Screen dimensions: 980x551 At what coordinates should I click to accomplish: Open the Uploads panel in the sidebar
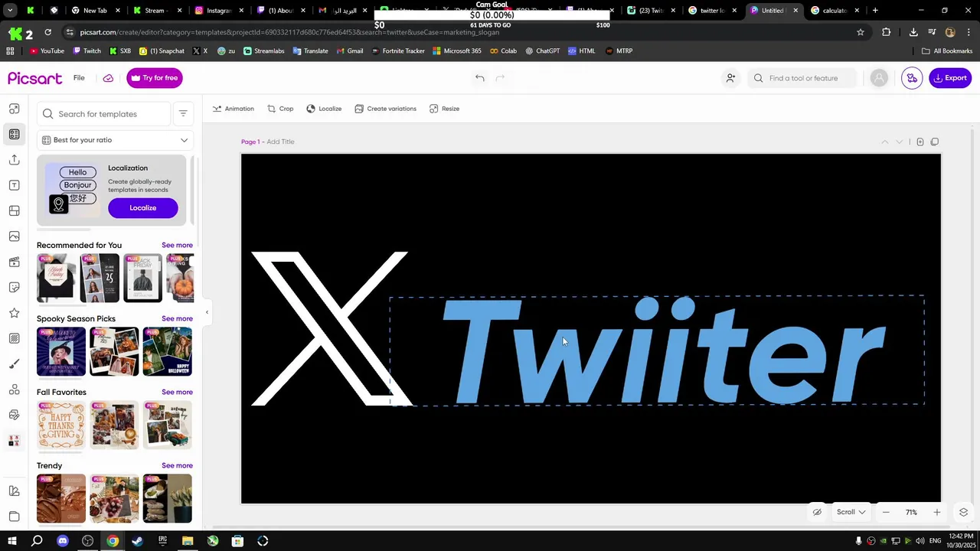(14, 159)
